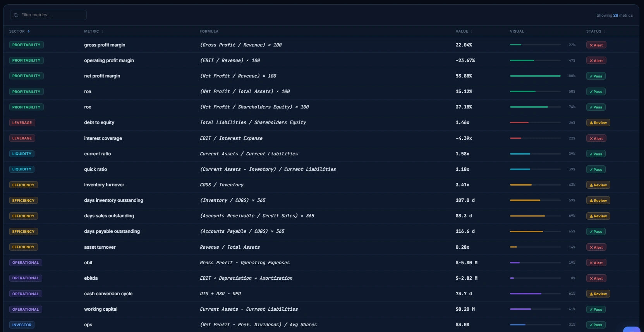The height and width of the screenshot is (332, 644).
Task: Click the formula 'Revenue / Total Assets'
Action: 230,247
